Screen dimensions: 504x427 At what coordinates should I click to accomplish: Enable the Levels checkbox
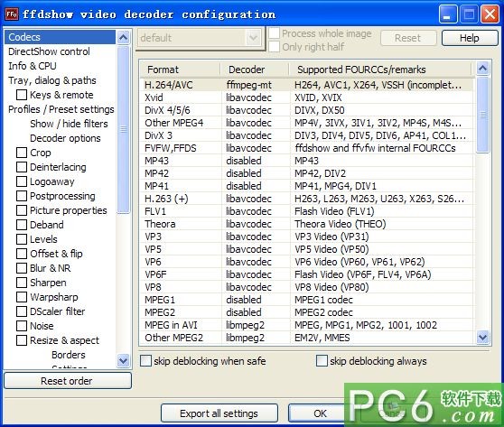point(22,239)
